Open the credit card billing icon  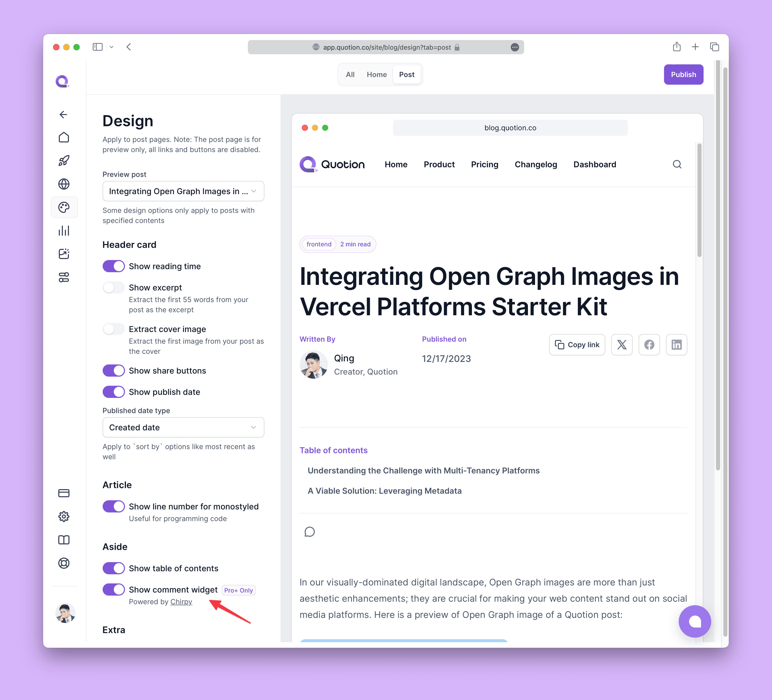pos(64,493)
